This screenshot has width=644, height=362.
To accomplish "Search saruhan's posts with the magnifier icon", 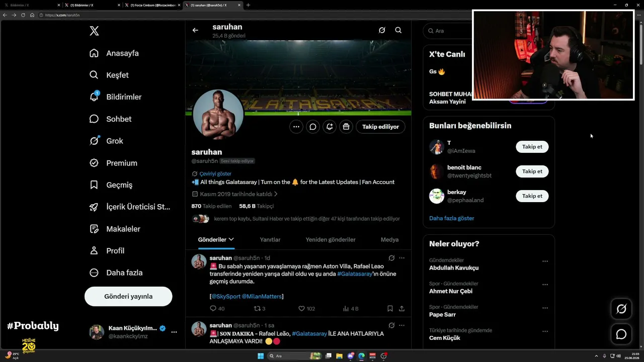I will click(x=398, y=30).
